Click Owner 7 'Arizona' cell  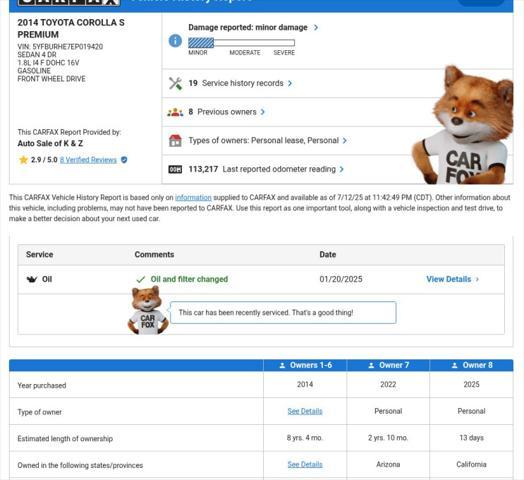coord(388,464)
